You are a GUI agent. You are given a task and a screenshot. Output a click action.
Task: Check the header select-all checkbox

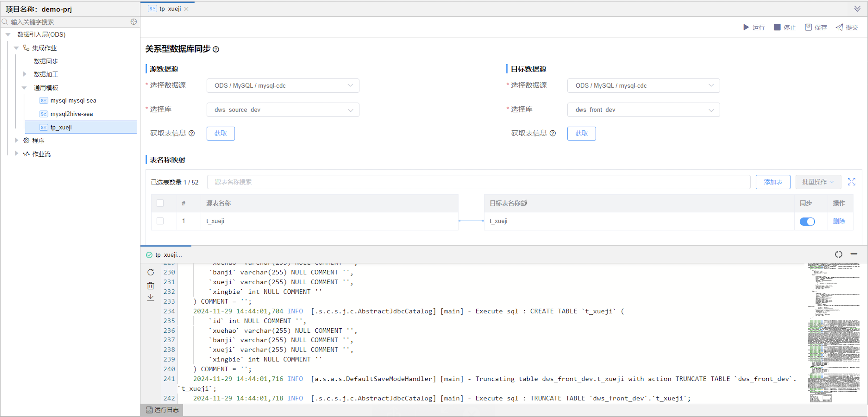pyautogui.click(x=160, y=203)
